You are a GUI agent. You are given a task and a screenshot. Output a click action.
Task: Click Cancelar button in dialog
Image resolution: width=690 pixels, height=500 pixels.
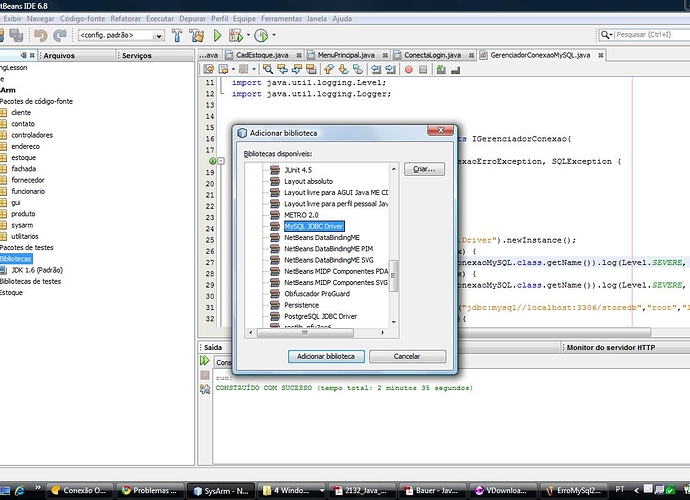[407, 356]
